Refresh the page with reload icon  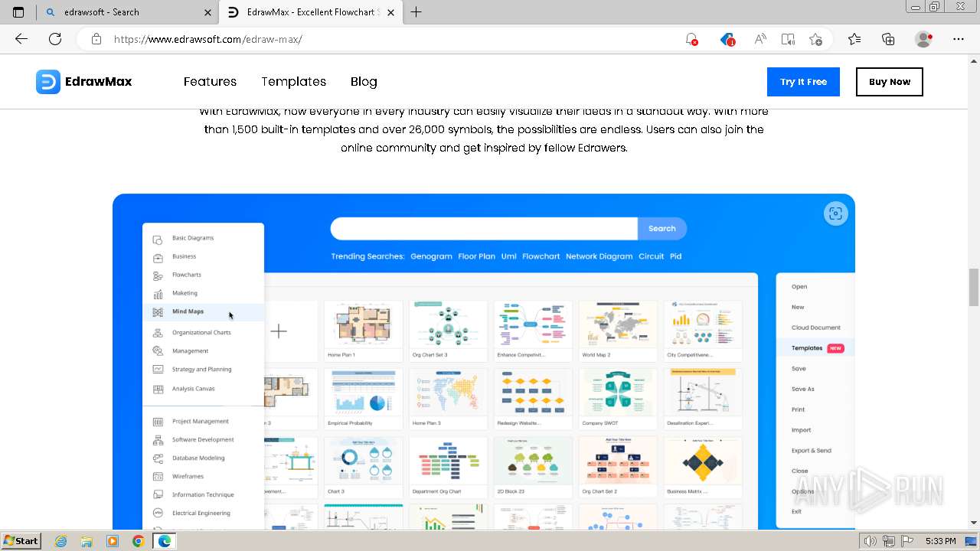pyautogui.click(x=55, y=39)
